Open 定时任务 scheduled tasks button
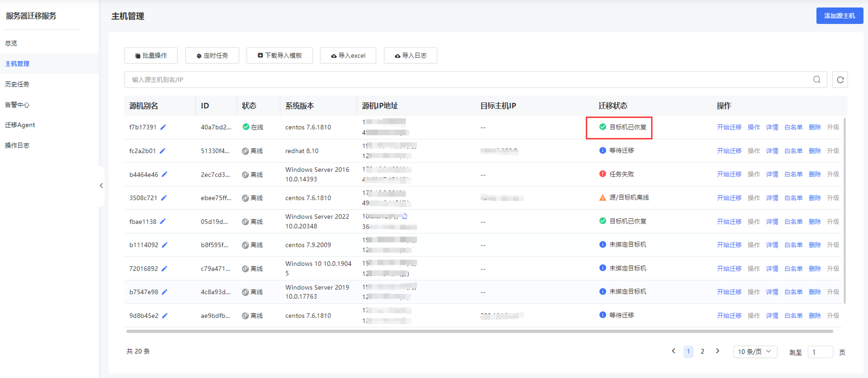This screenshot has height=378, width=868. point(212,55)
